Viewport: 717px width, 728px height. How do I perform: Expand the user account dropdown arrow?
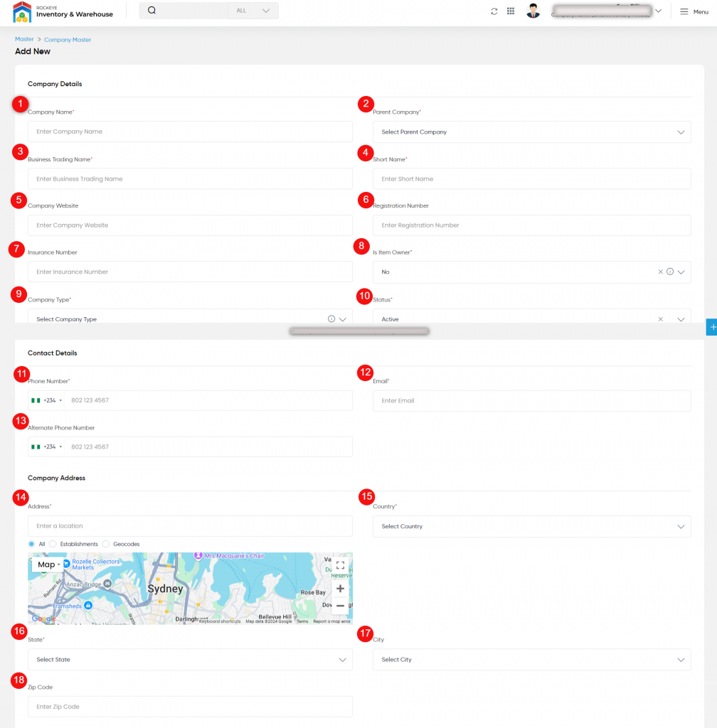coord(659,11)
